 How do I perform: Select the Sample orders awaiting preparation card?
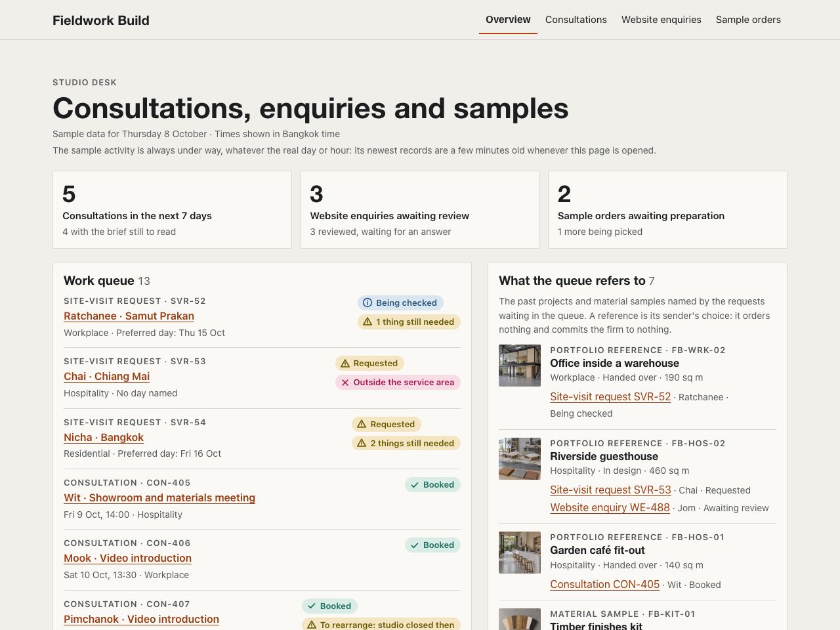click(x=667, y=210)
